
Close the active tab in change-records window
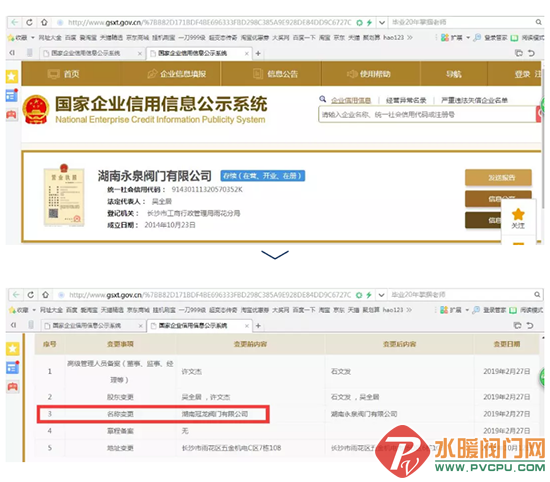pos(247,326)
